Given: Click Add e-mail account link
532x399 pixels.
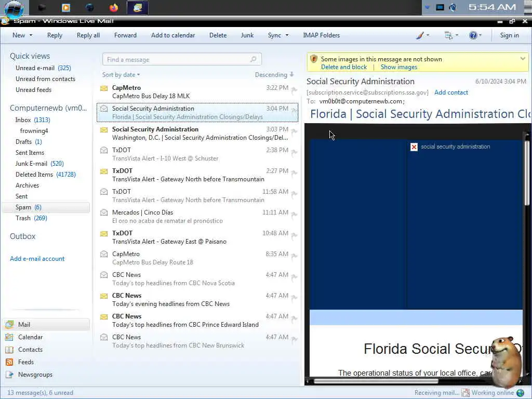Looking at the screenshot, I should (37, 259).
